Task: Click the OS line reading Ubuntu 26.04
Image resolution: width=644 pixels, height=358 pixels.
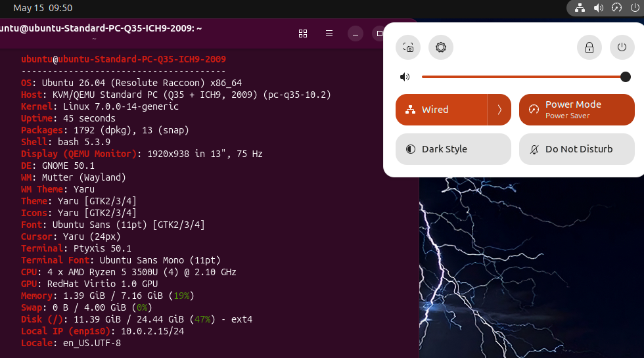Action: point(131,83)
